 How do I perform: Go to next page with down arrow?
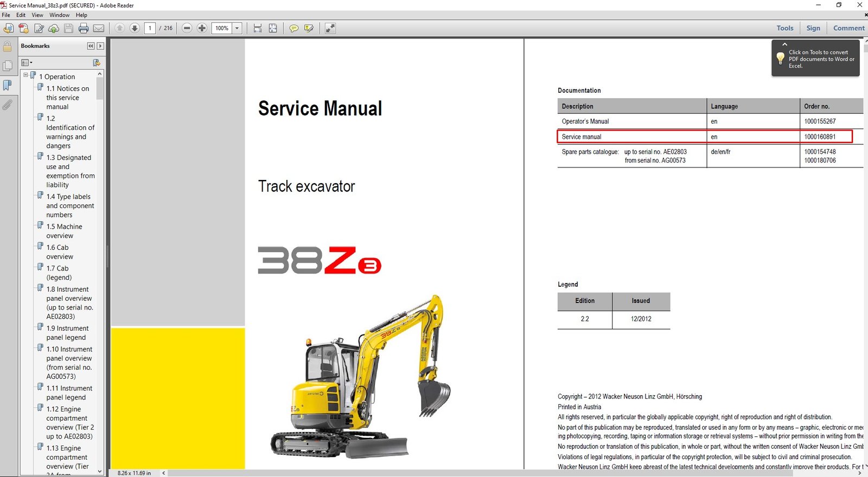coord(135,28)
